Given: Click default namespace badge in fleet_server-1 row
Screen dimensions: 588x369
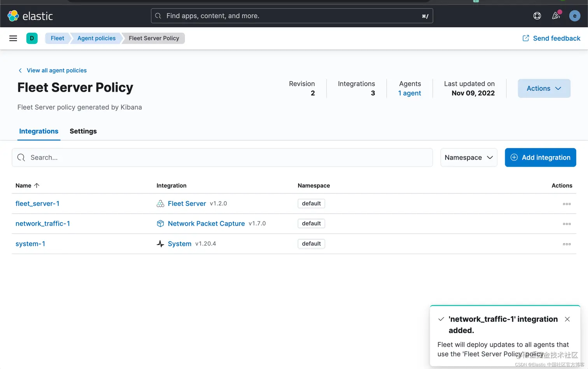Looking at the screenshot, I should tap(311, 204).
